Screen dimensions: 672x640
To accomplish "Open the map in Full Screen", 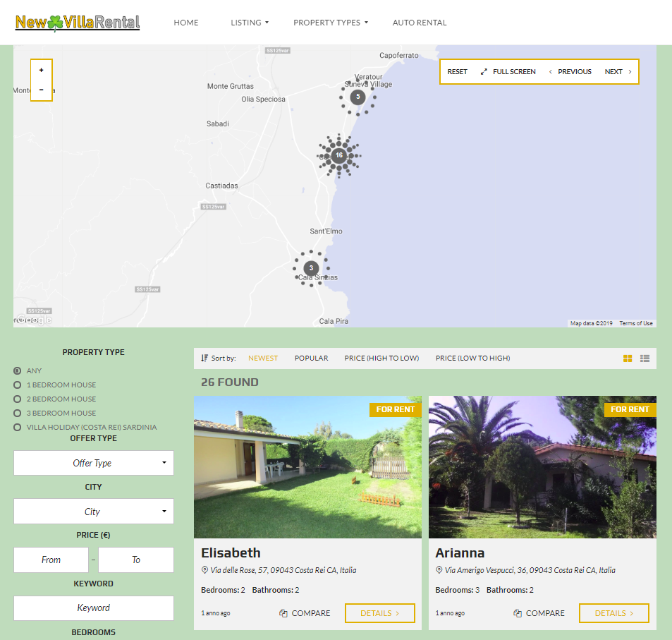I will coord(508,72).
